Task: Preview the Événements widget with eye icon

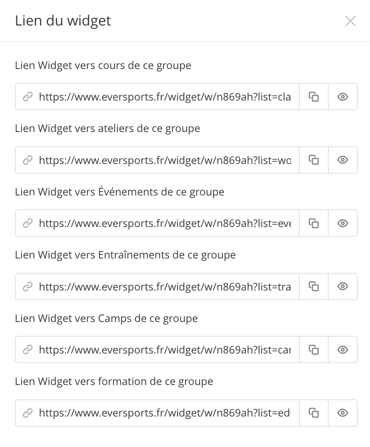Action: pyautogui.click(x=343, y=223)
